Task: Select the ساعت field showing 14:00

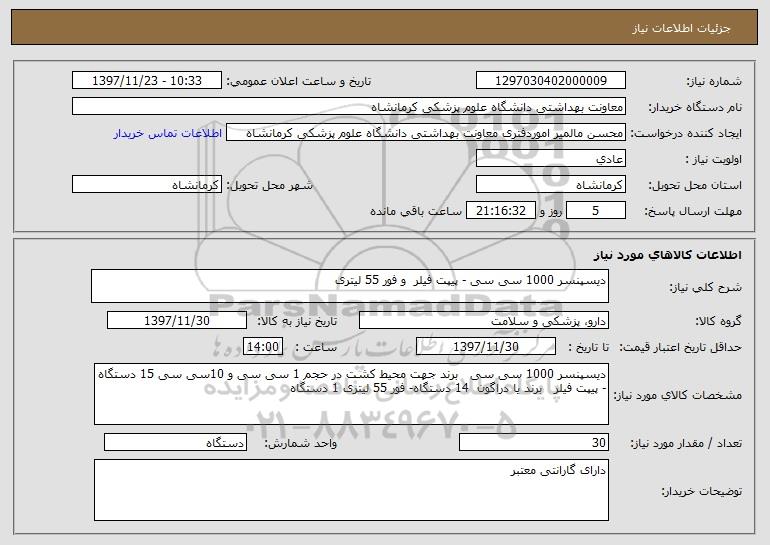Action: tap(263, 346)
